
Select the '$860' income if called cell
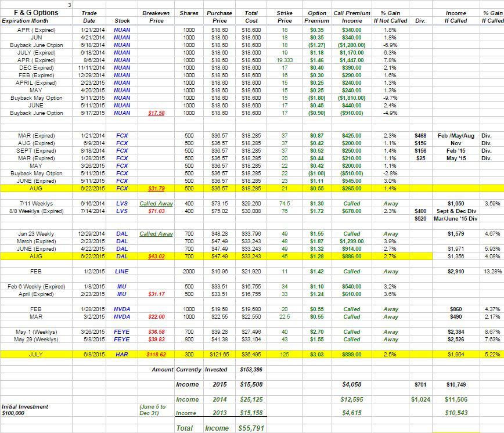coord(456,309)
